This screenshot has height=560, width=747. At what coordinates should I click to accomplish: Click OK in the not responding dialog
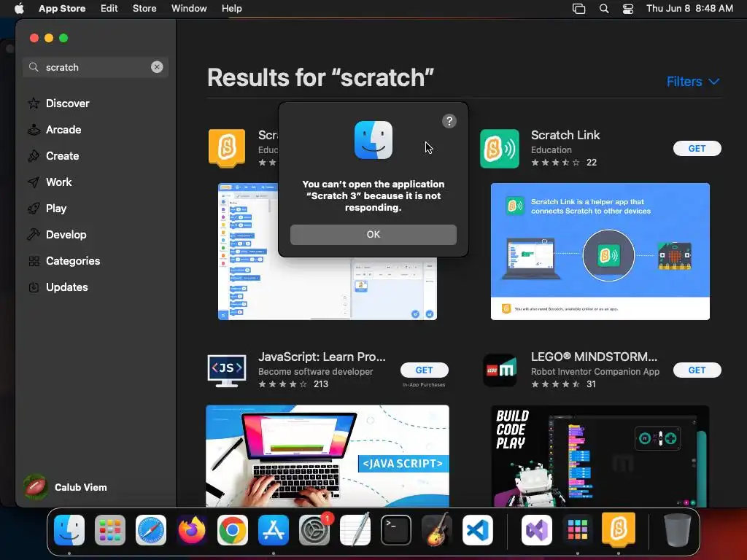pos(373,234)
